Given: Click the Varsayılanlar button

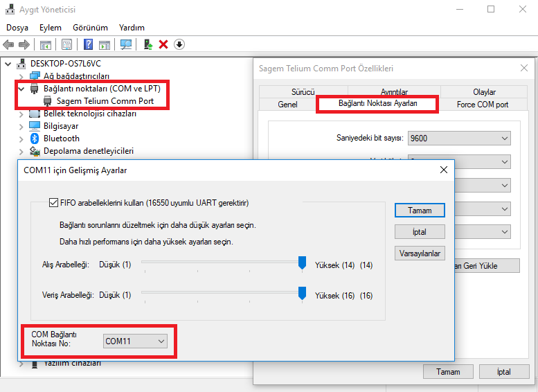Looking at the screenshot, I should (419, 253).
